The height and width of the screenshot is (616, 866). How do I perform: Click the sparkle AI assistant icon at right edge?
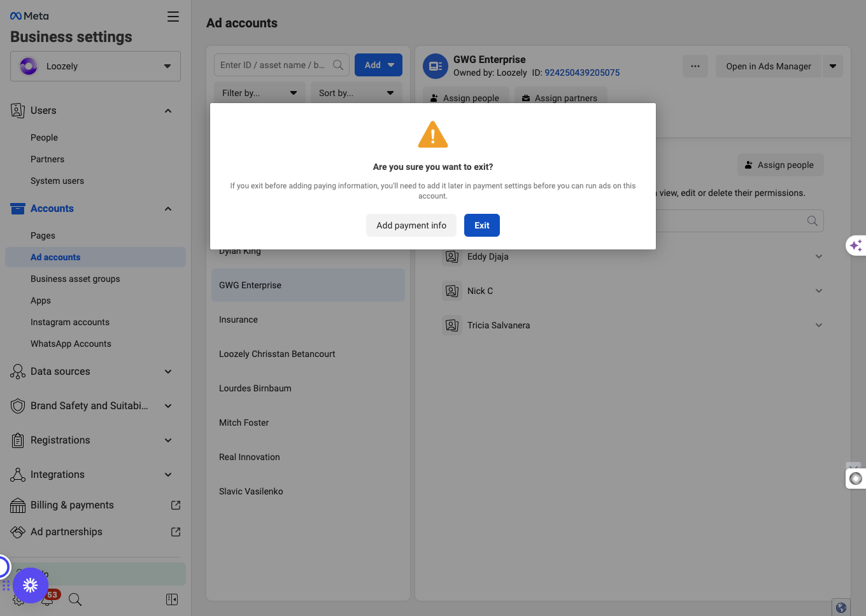pyautogui.click(x=856, y=245)
